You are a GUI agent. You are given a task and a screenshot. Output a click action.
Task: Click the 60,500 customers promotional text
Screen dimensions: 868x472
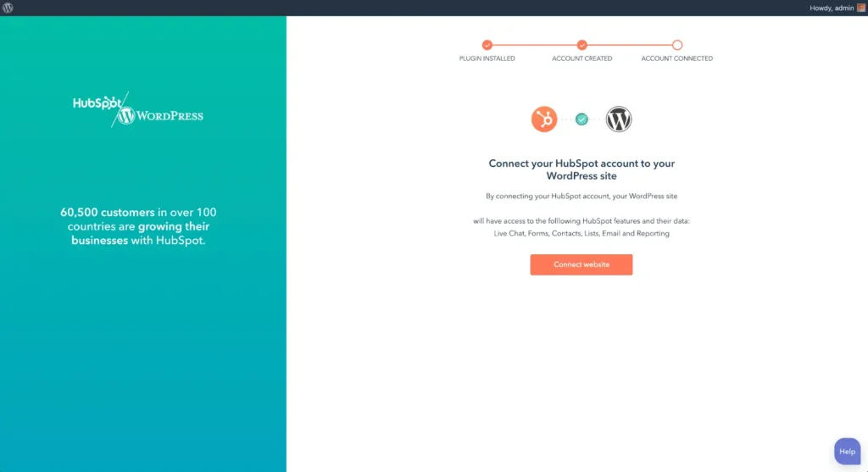pos(138,226)
